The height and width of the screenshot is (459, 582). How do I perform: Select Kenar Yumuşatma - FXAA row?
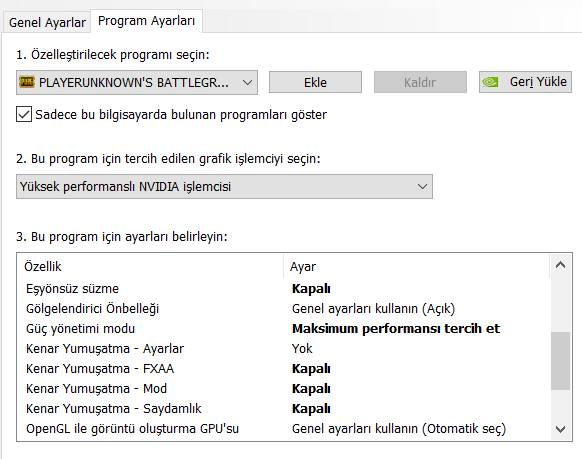point(284,369)
